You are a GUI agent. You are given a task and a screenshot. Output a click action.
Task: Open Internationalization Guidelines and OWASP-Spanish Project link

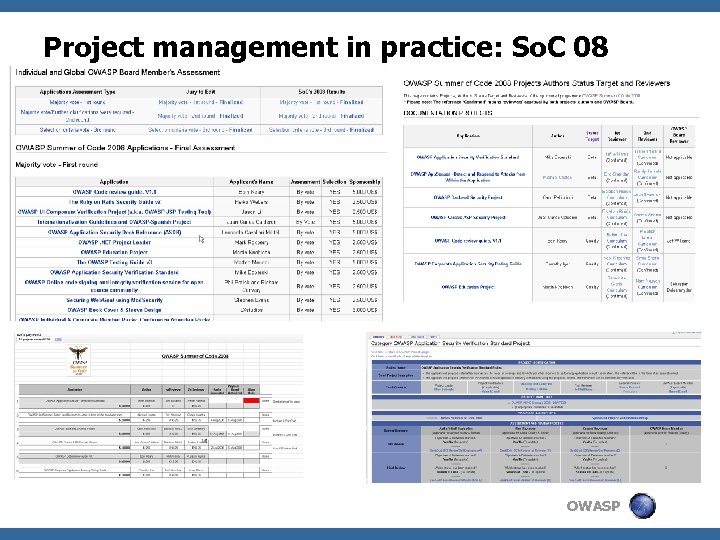[114, 222]
